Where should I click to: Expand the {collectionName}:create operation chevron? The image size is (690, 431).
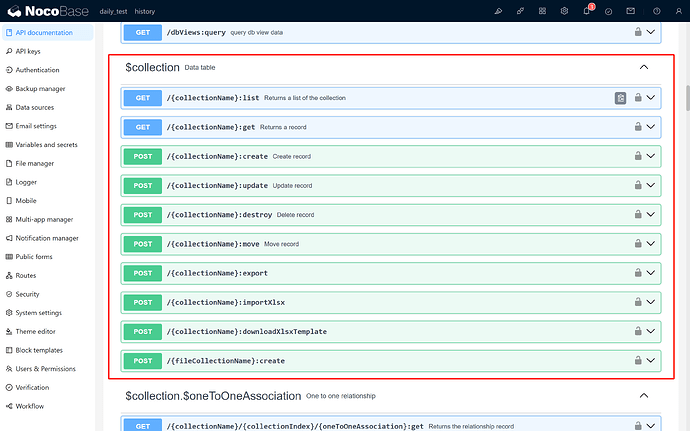(x=651, y=155)
